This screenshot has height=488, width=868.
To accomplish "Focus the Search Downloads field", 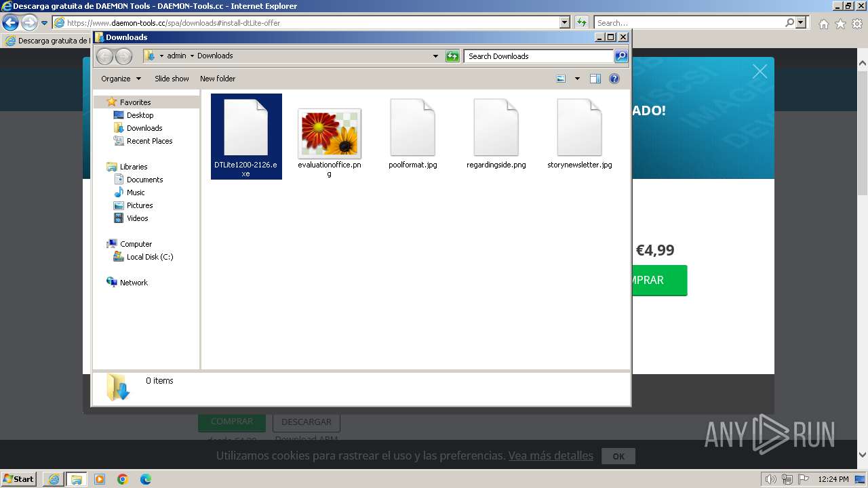I will point(539,56).
